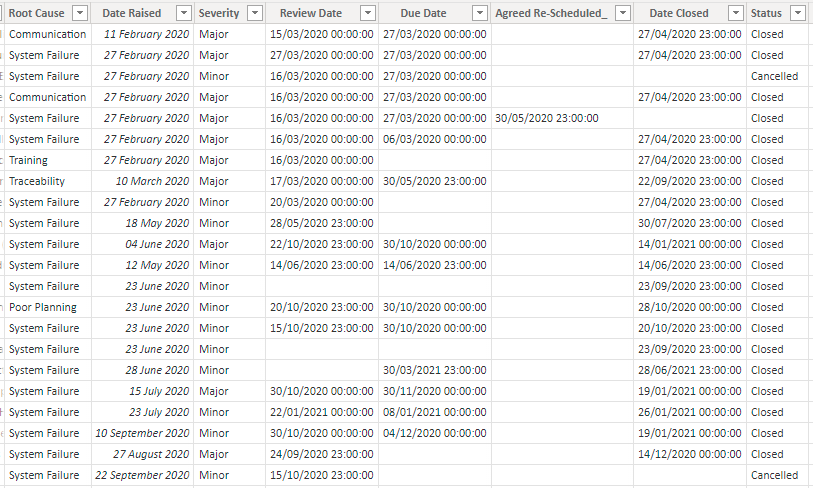Click the '22/01/2021 00:00:00' review date cell
Image resolution: width=813 pixels, height=488 pixels.
[322, 412]
